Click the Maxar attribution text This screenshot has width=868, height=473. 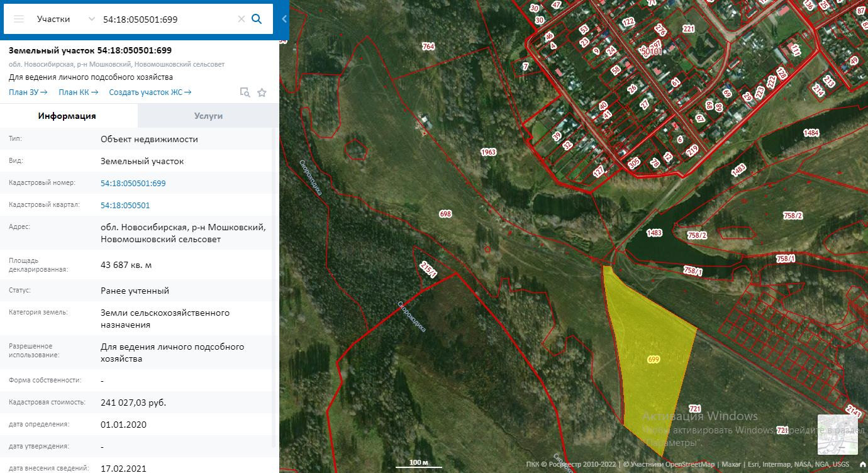pyautogui.click(x=732, y=464)
